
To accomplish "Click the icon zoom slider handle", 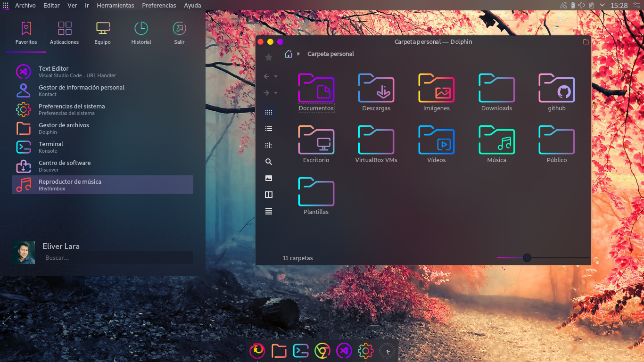I will [x=527, y=258].
